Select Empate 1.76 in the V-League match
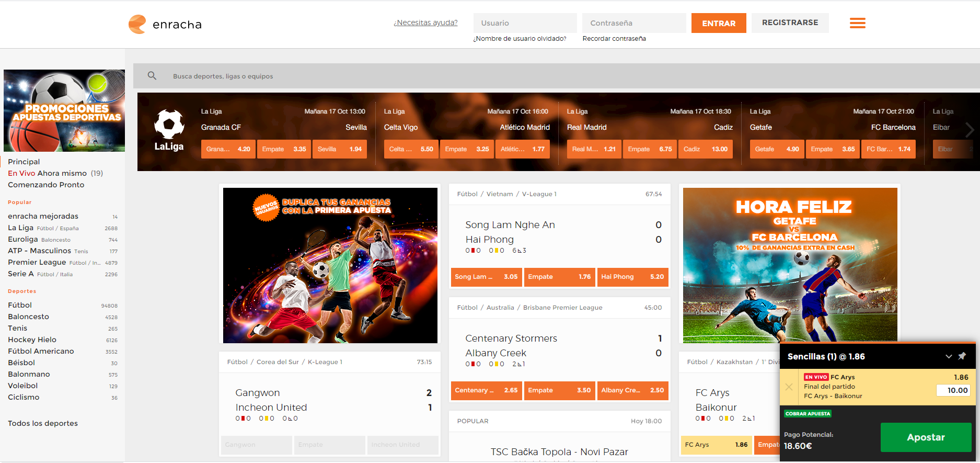The image size is (980, 463). tap(559, 277)
